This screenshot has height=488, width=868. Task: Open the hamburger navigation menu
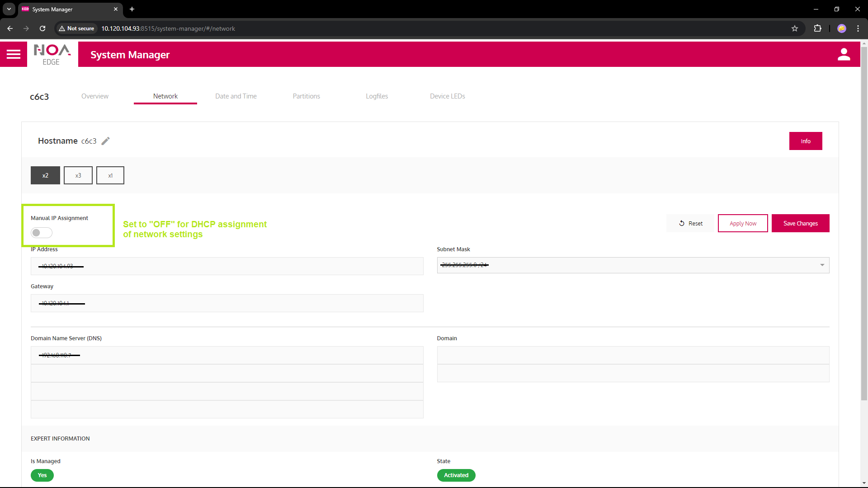pos(14,54)
